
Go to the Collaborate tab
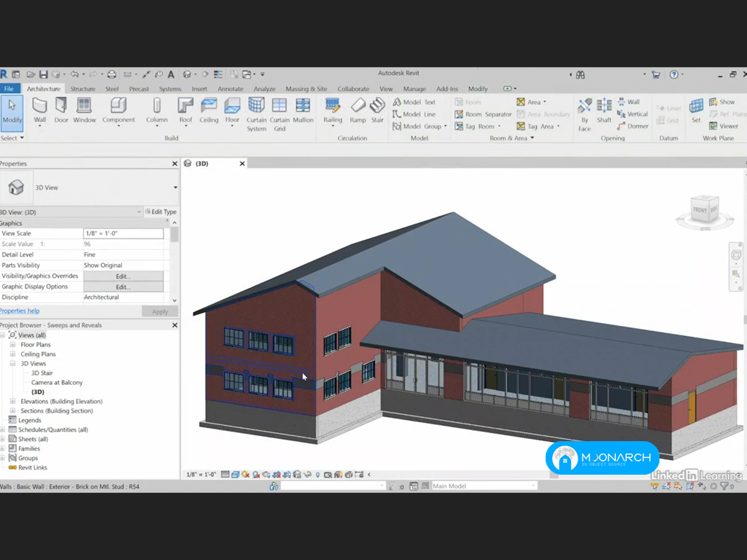353,89
